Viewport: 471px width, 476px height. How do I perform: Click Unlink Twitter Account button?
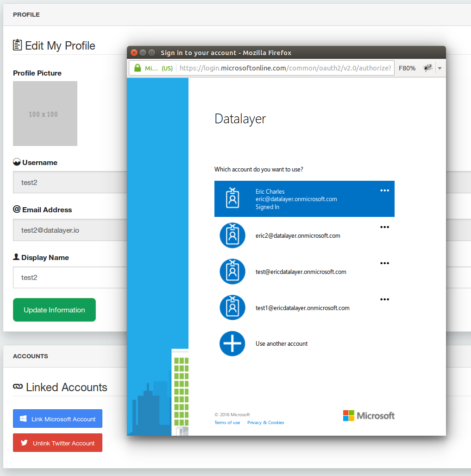(57, 443)
